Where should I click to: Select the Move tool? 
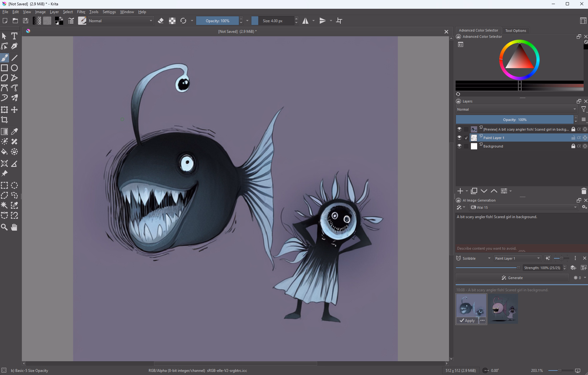point(14,110)
